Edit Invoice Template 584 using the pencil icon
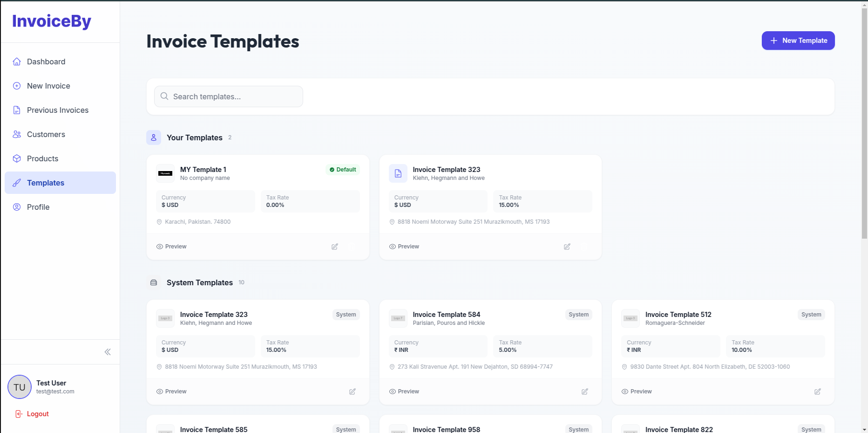The height and width of the screenshot is (433, 868). tap(585, 392)
